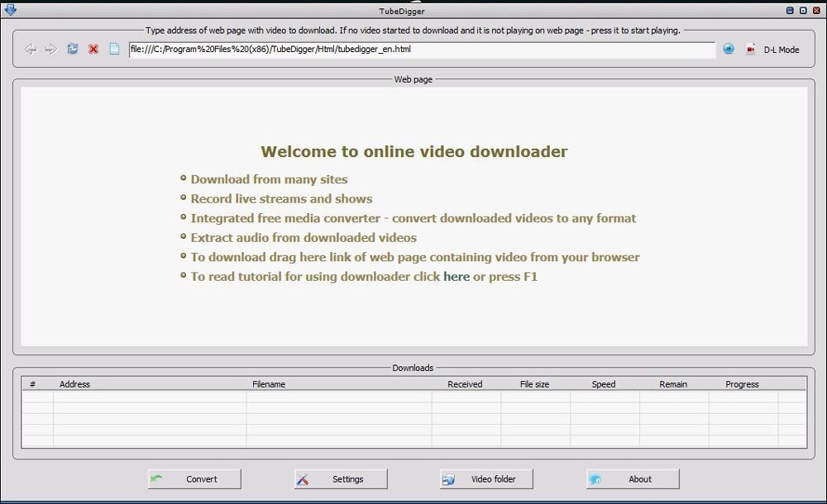Screen dimensions: 827x504
Task: Toggle D-L Mode recording icon
Action: point(751,50)
